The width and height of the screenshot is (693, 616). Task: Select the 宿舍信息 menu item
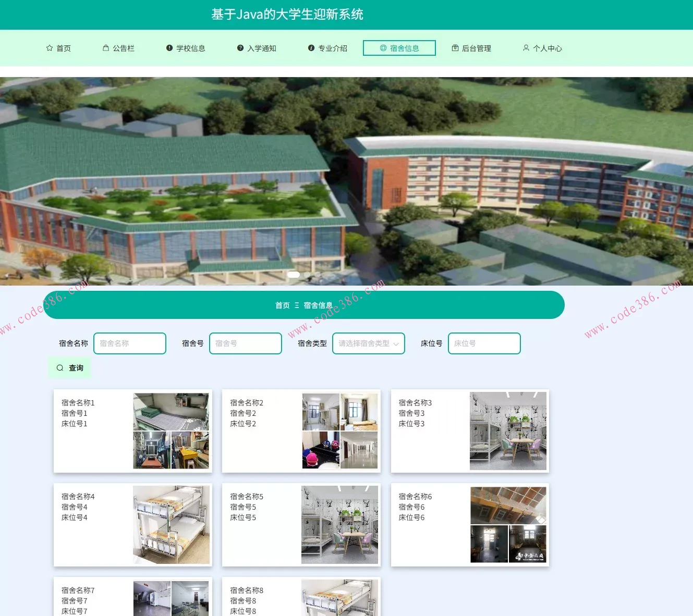(399, 48)
